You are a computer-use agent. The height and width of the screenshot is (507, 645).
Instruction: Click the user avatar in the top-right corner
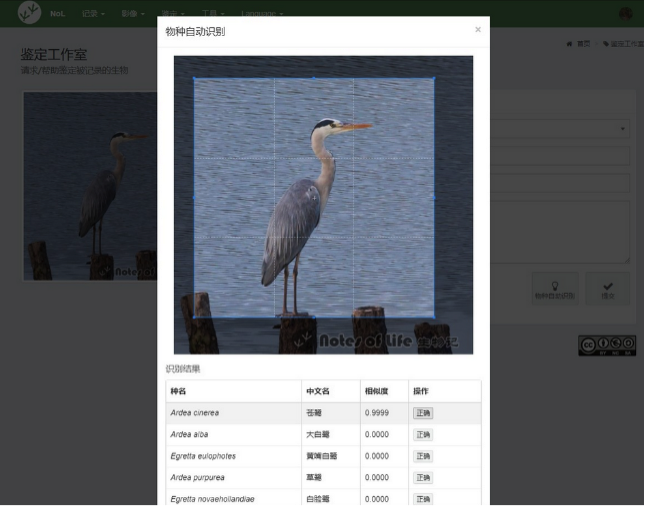626,14
